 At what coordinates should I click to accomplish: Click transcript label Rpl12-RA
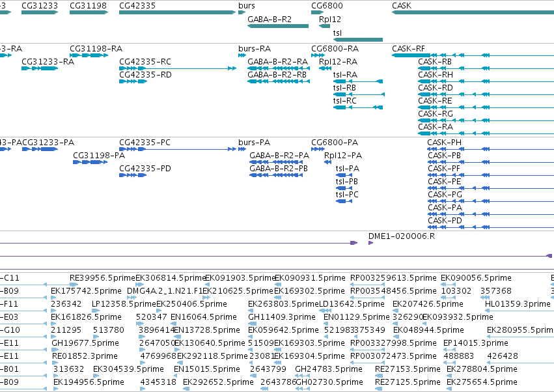pos(338,61)
